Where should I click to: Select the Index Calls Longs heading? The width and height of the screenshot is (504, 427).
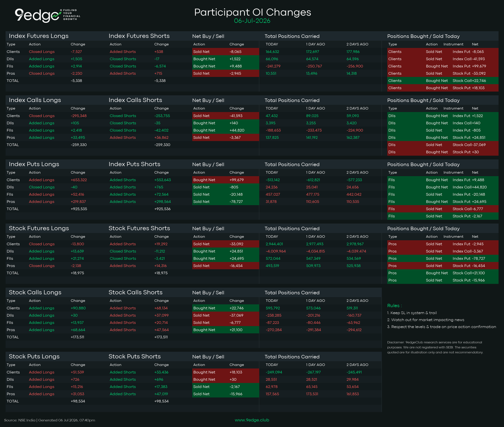[x=35, y=100]
